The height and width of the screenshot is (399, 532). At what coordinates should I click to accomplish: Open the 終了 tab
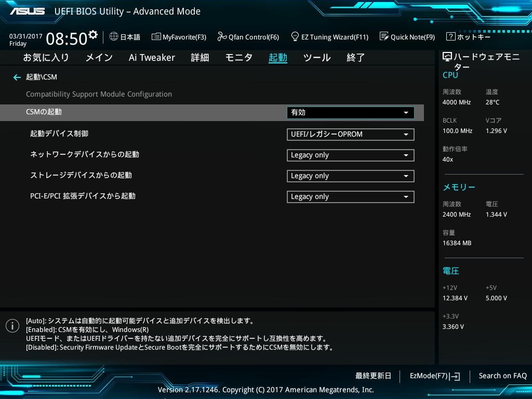pyautogui.click(x=355, y=57)
